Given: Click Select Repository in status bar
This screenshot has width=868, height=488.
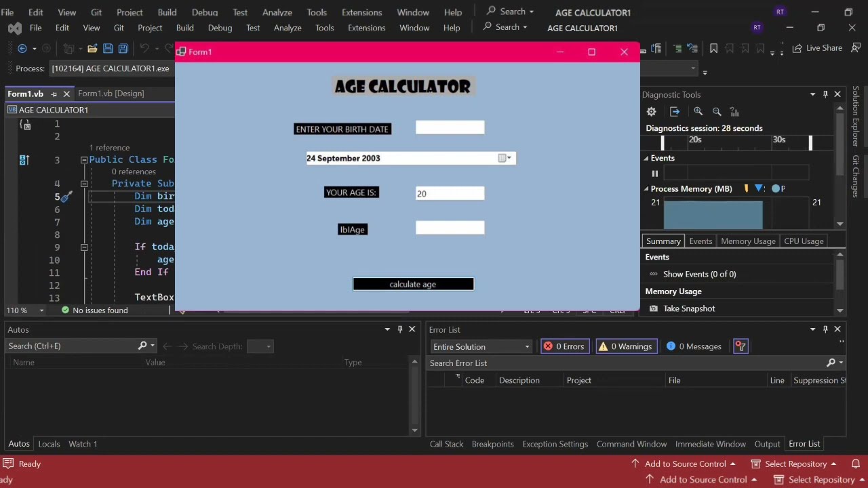Looking at the screenshot, I should click(x=793, y=464).
